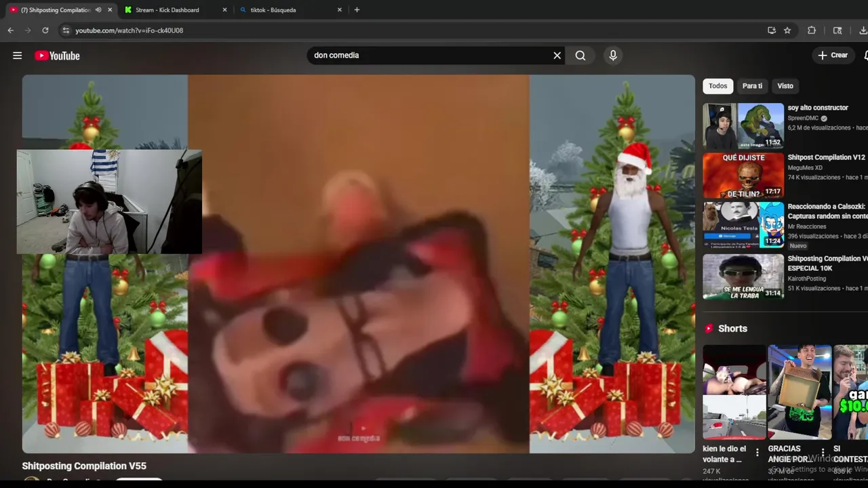The height and width of the screenshot is (488, 868).
Task: View site information icon in address bar
Action: (x=66, y=30)
